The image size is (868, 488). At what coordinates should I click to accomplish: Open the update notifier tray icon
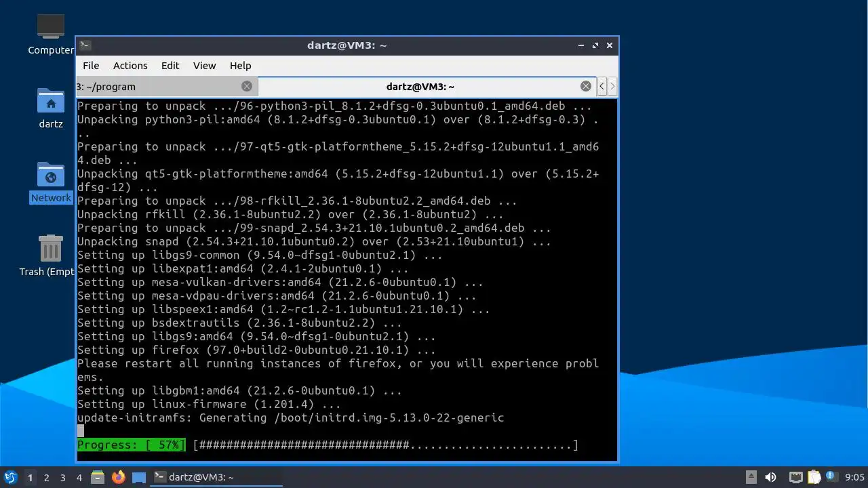[831, 477]
